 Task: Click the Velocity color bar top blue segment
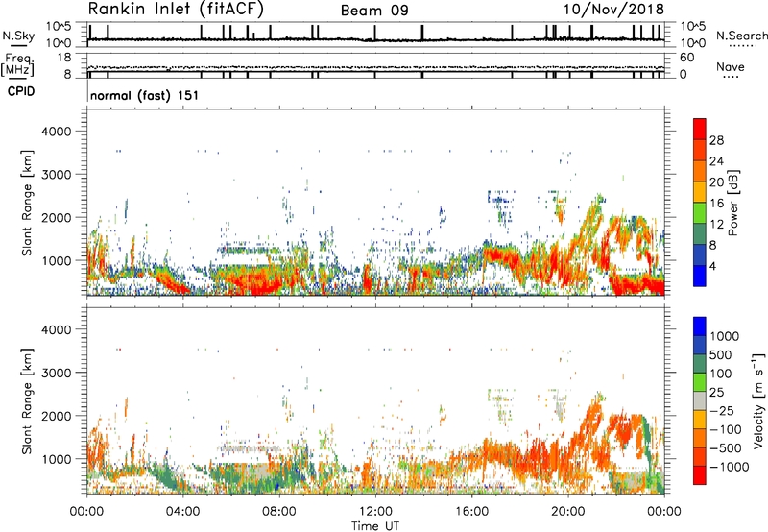(x=700, y=326)
